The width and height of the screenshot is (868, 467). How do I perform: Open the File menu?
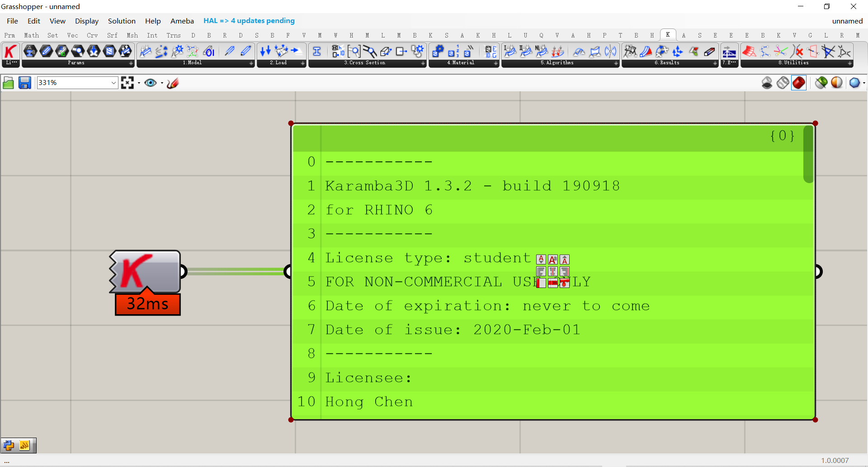(x=13, y=21)
